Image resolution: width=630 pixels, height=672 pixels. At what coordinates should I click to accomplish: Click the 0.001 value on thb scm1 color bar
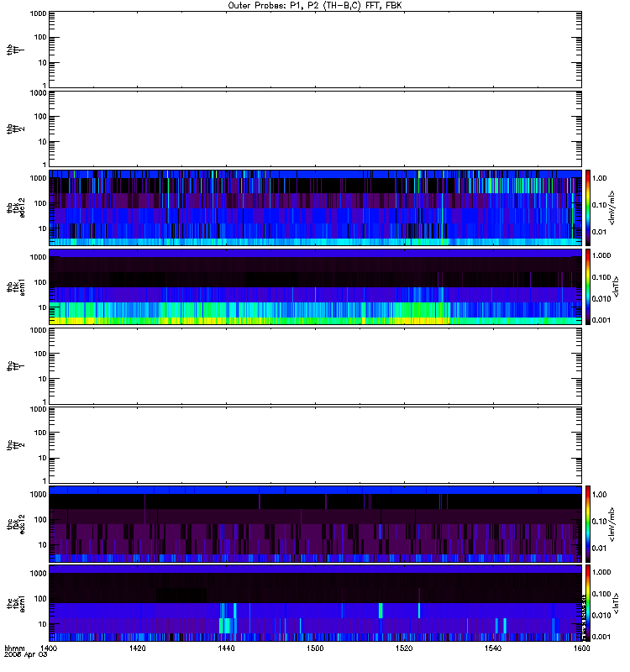pyautogui.click(x=601, y=320)
